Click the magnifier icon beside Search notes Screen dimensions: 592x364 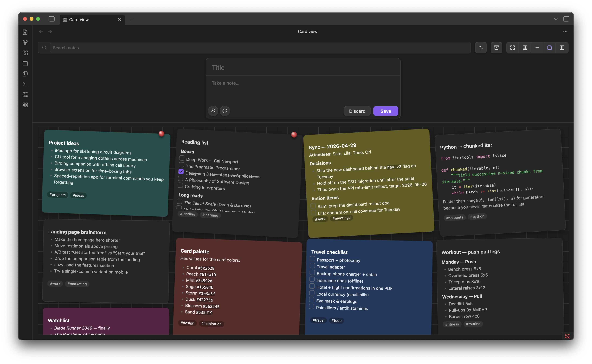(44, 48)
